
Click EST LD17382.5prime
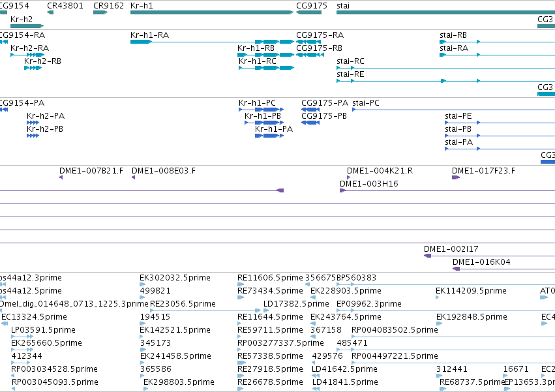tap(266, 310)
